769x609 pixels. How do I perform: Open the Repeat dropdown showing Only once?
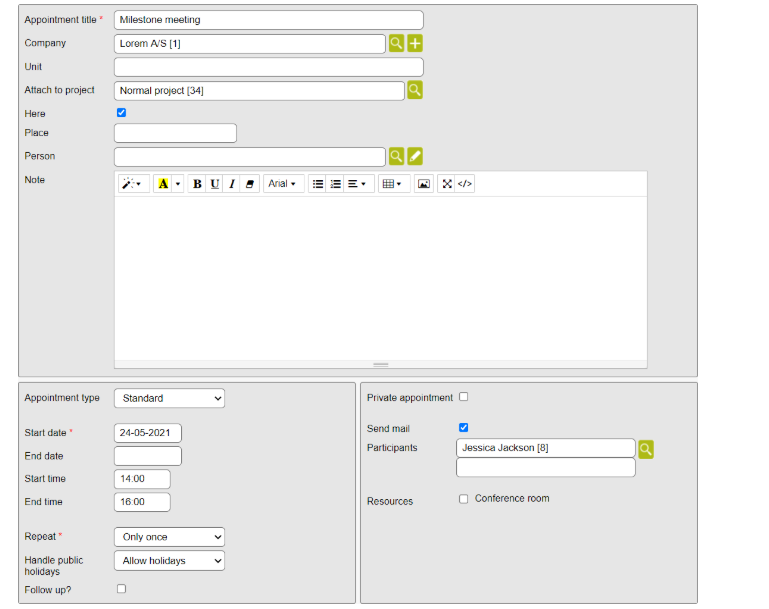(169, 537)
